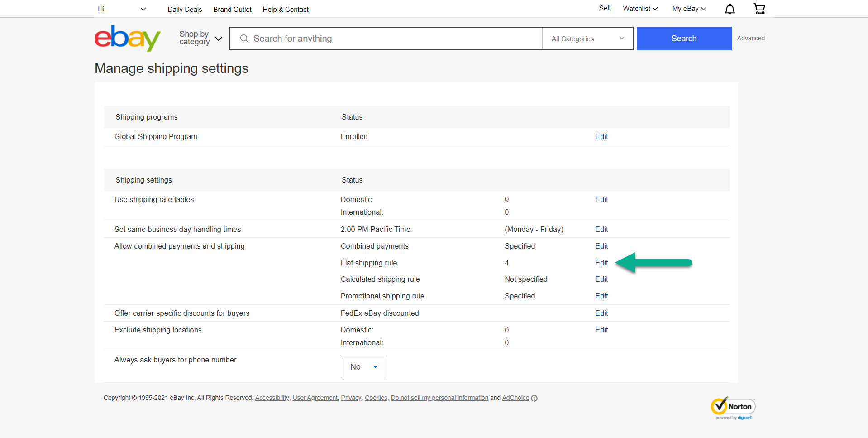This screenshot has width=868, height=438.
Task: Open the All Categories dropdown
Action: tap(587, 39)
